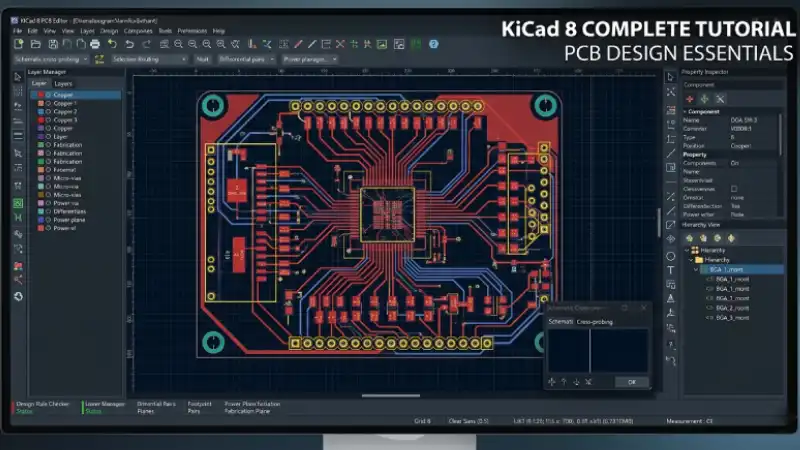Image resolution: width=800 pixels, height=450 pixels.
Task: Open the Edit menu
Action: pyautogui.click(x=33, y=31)
